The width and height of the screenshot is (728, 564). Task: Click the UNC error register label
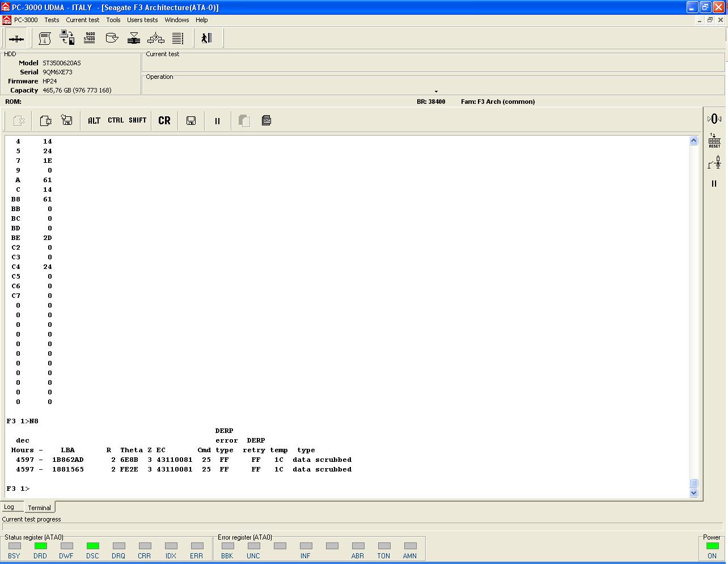(x=253, y=555)
